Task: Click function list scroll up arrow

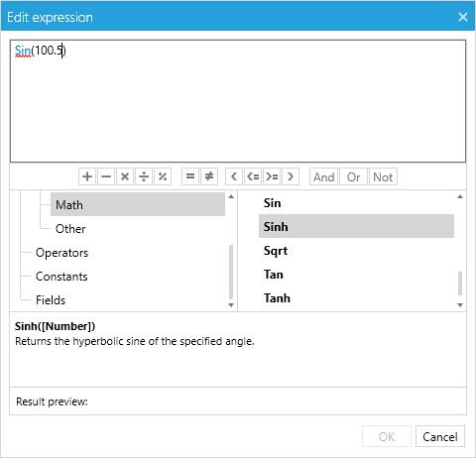Action: 460,196
